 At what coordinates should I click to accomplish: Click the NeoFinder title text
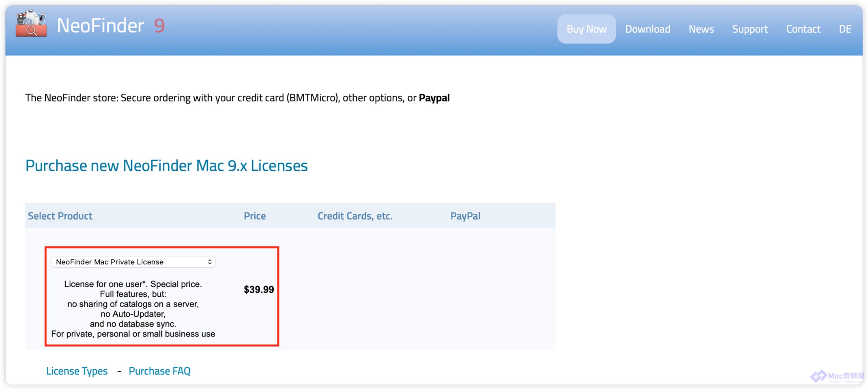pyautogui.click(x=100, y=26)
